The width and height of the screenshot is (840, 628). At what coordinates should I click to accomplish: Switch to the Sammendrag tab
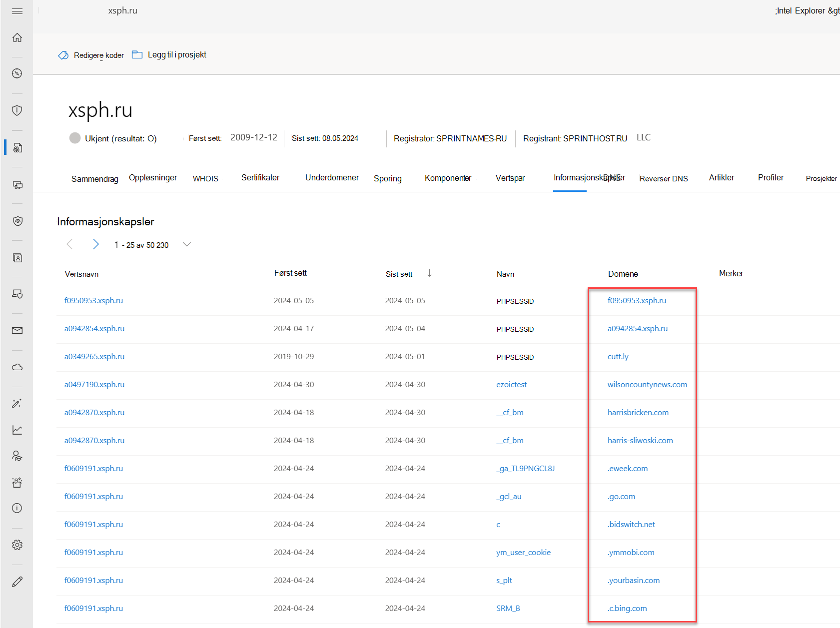pyautogui.click(x=95, y=179)
